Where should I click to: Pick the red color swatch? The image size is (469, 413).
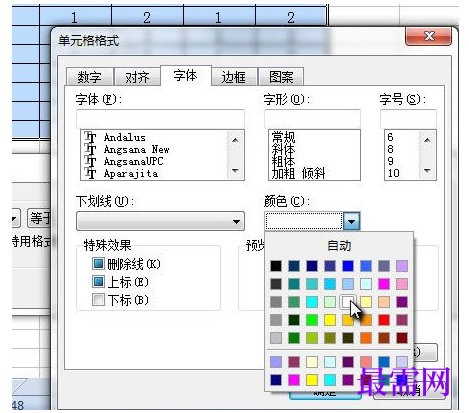[384, 320]
